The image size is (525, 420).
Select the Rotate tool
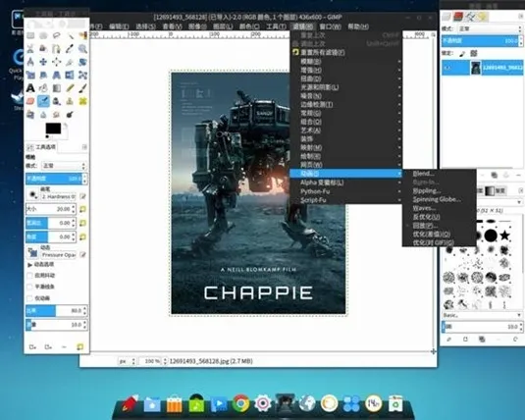(x=82, y=62)
